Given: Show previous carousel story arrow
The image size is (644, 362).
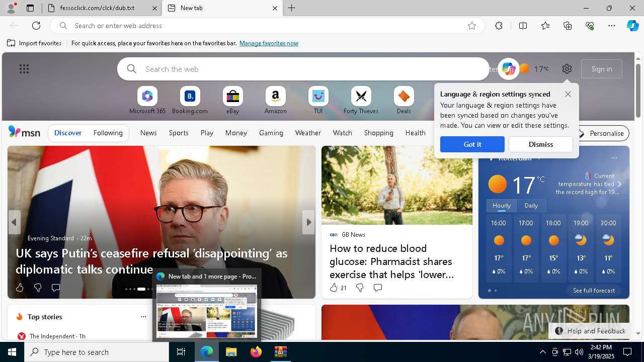Looking at the screenshot, I should click(x=14, y=222).
